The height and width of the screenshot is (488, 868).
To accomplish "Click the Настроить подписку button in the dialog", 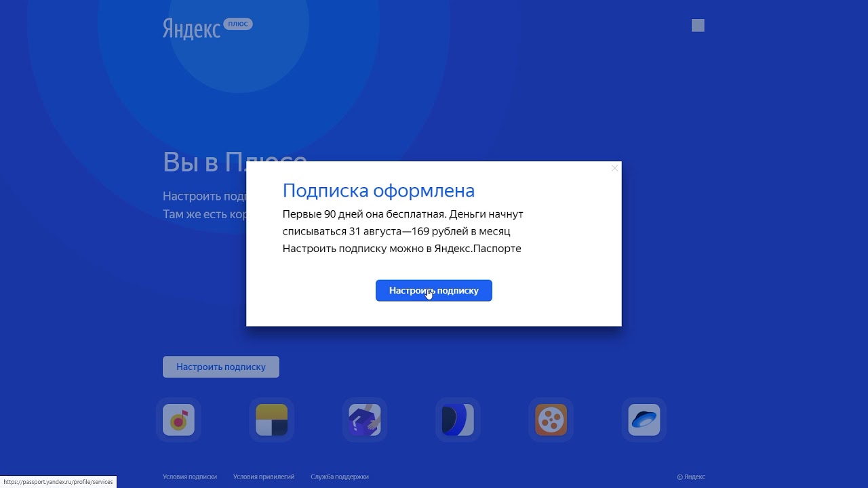I will (434, 291).
